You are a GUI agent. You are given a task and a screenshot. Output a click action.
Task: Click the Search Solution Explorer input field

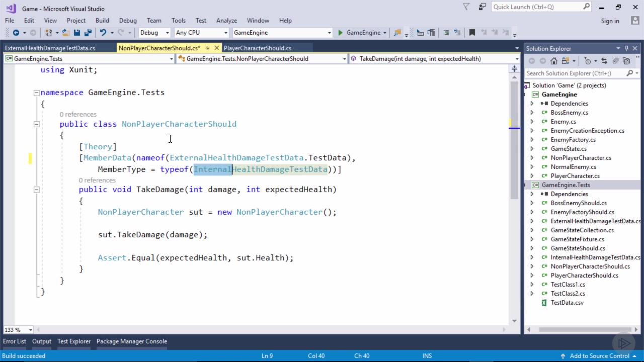575,73
